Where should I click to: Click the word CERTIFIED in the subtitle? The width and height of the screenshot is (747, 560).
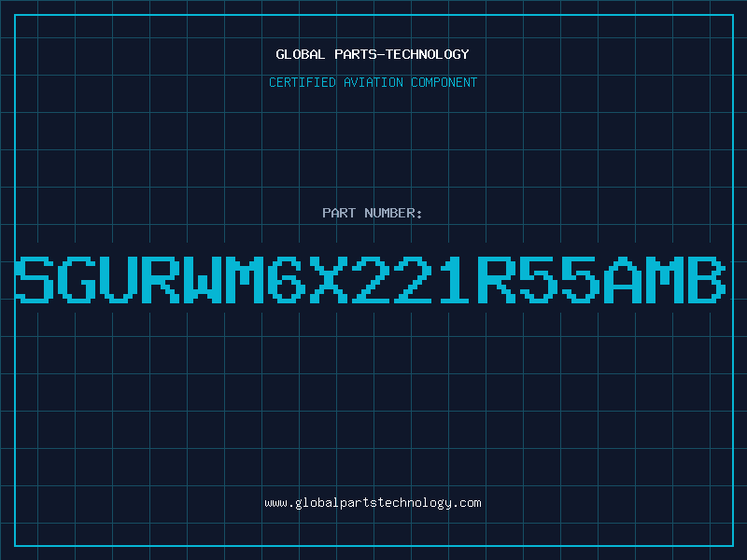tap(303, 82)
